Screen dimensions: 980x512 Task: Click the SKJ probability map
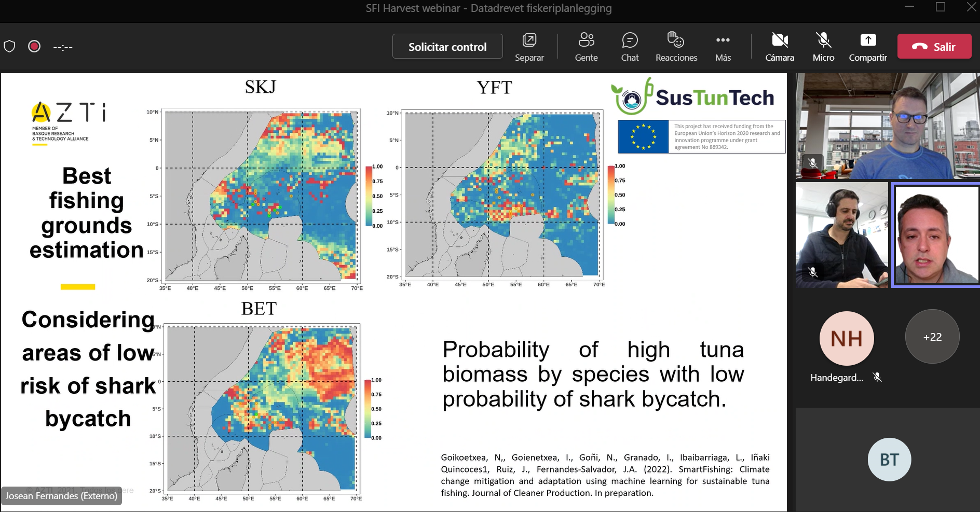pyautogui.click(x=262, y=195)
